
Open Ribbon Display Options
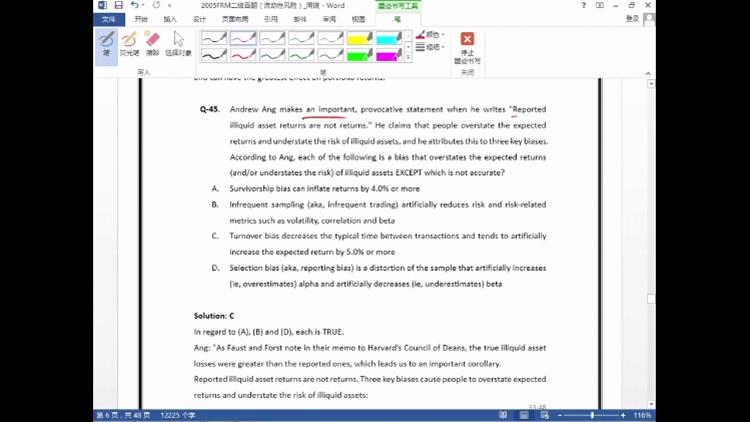599,5
